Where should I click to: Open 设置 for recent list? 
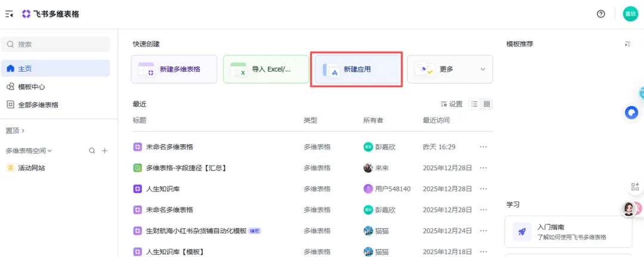pos(451,104)
